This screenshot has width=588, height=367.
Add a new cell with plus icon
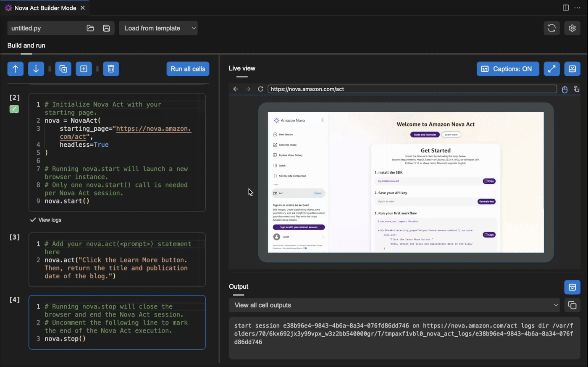pos(84,69)
